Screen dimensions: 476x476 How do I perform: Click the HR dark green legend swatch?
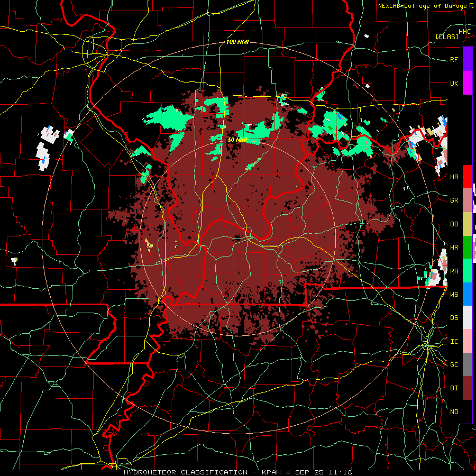point(467,248)
